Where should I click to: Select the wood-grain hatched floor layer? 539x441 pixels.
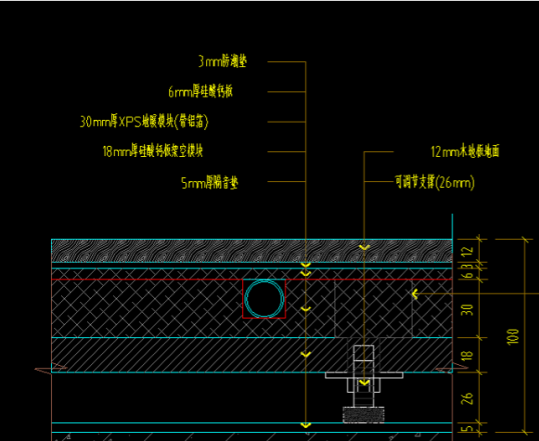[x=252, y=251]
